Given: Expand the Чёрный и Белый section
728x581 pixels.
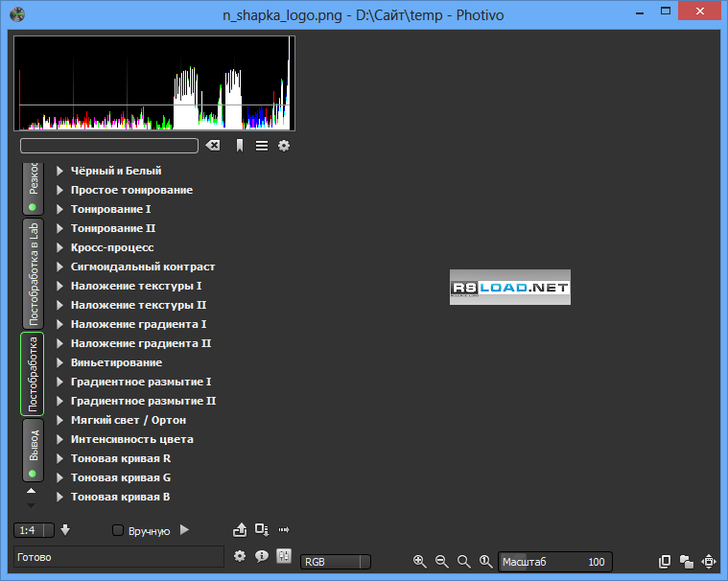Looking at the screenshot, I should pos(59,171).
